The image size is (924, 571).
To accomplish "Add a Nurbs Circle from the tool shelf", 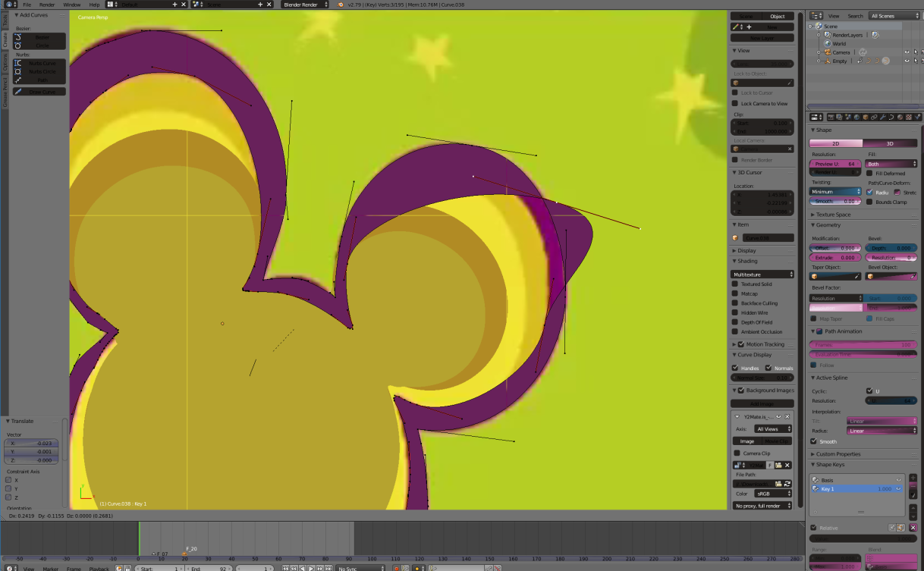I will pyautogui.click(x=39, y=71).
